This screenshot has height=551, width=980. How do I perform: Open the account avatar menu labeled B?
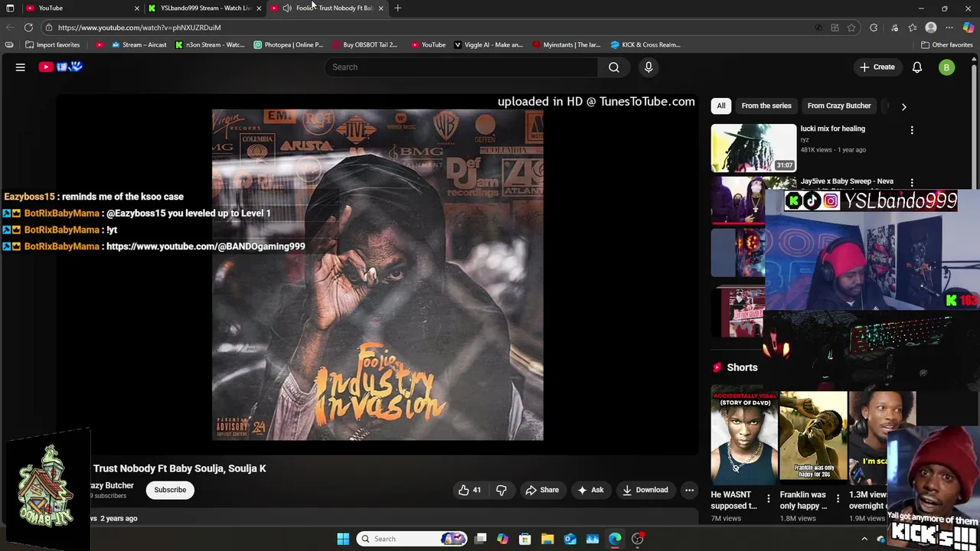coord(946,67)
